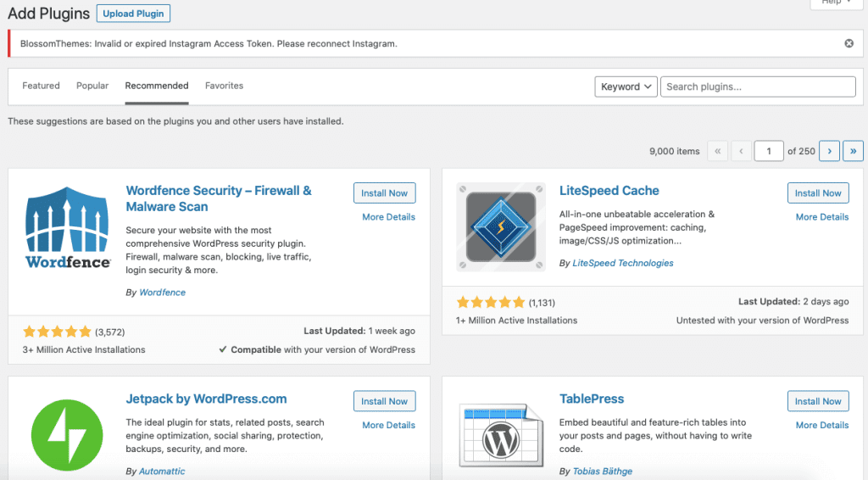Viewport: 868px width, 480px height.
Task: Visit the Automattic author link
Action: point(162,472)
